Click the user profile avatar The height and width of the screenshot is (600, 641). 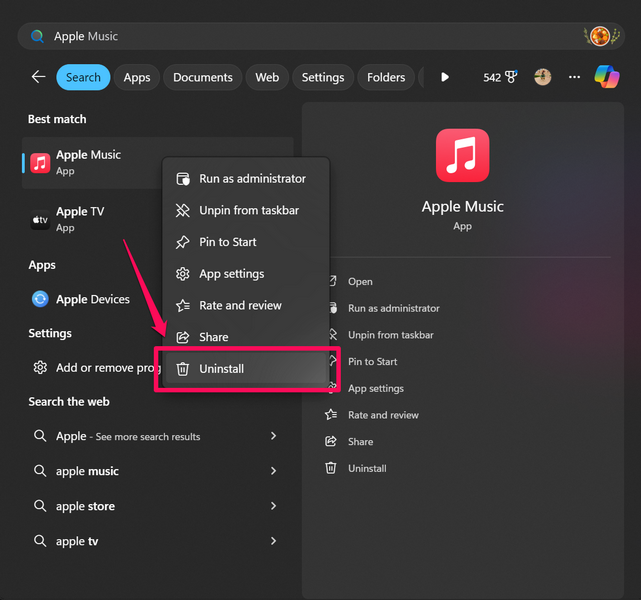click(x=543, y=77)
